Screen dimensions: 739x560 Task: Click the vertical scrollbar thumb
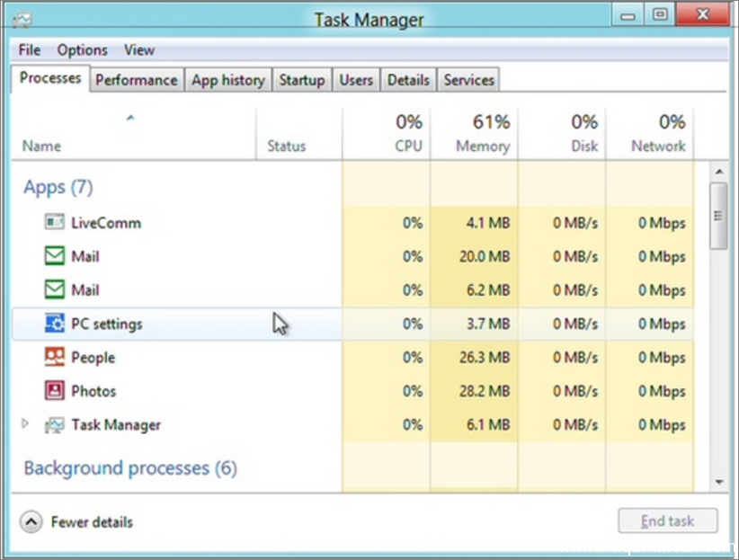pyautogui.click(x=718, y=216)
